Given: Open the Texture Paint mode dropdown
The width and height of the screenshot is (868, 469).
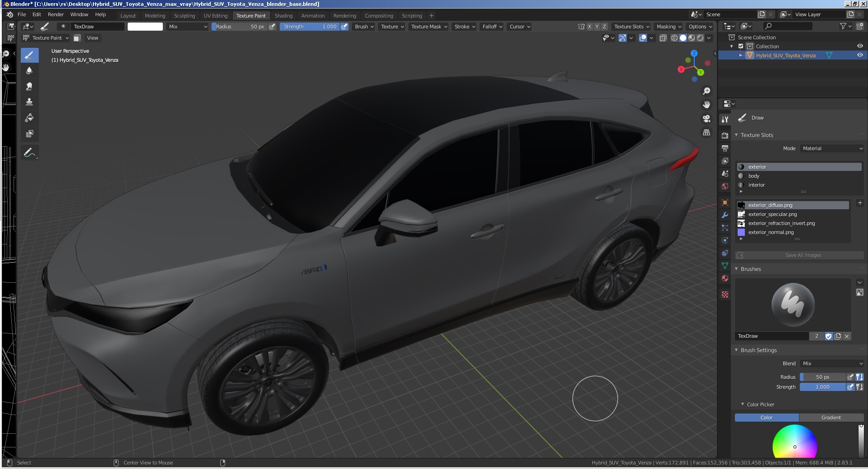Looking at the screenshot, I should tap(46, 38).
